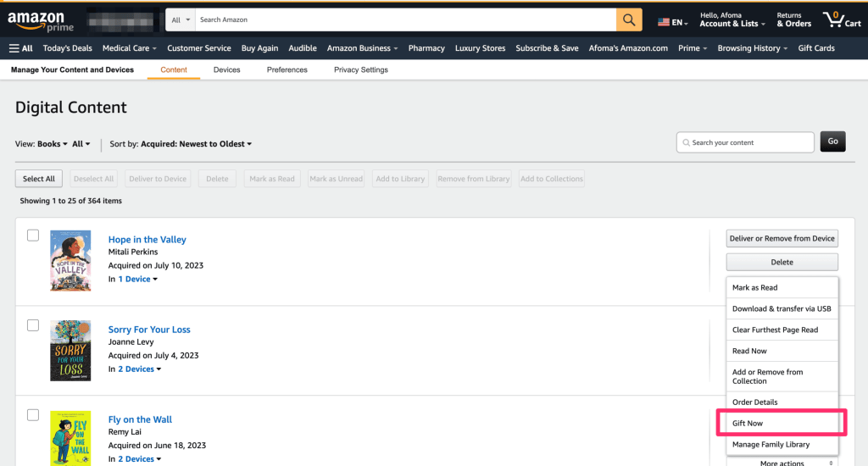Viewport: 868px width, 466px height.
Task: Open Today's Deals link
Action: pyautogui.click(x=68, y=48)
